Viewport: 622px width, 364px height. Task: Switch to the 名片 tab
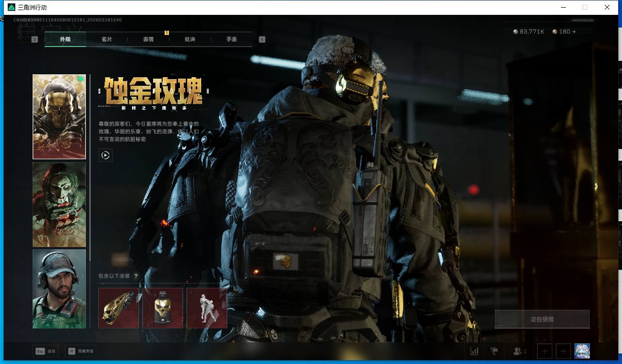[x=107, y=39]
